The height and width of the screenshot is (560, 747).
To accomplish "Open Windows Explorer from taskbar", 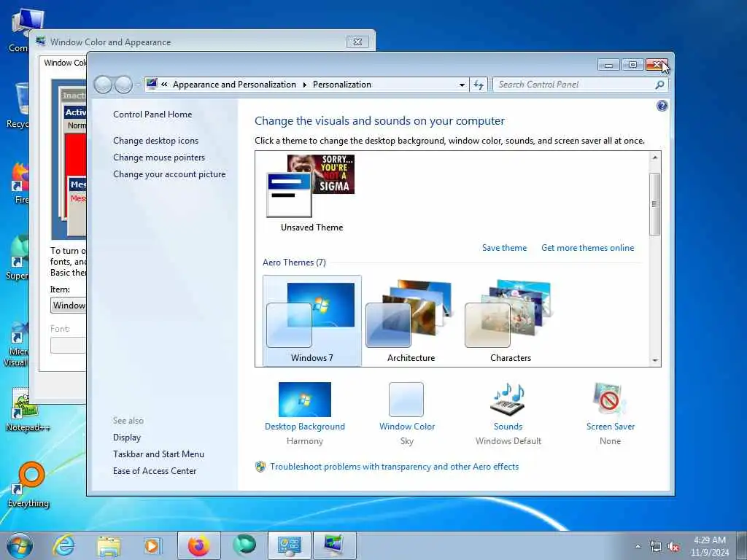I will pyautogui.click(x=109, y=545).
